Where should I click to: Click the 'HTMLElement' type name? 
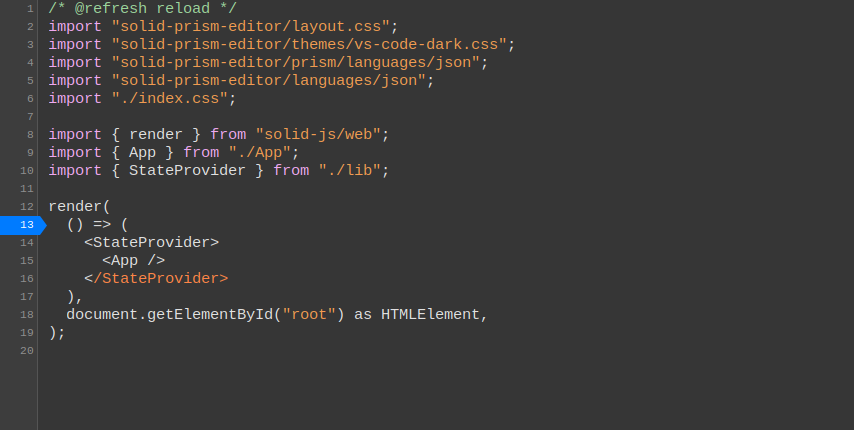tap(430, 314)
